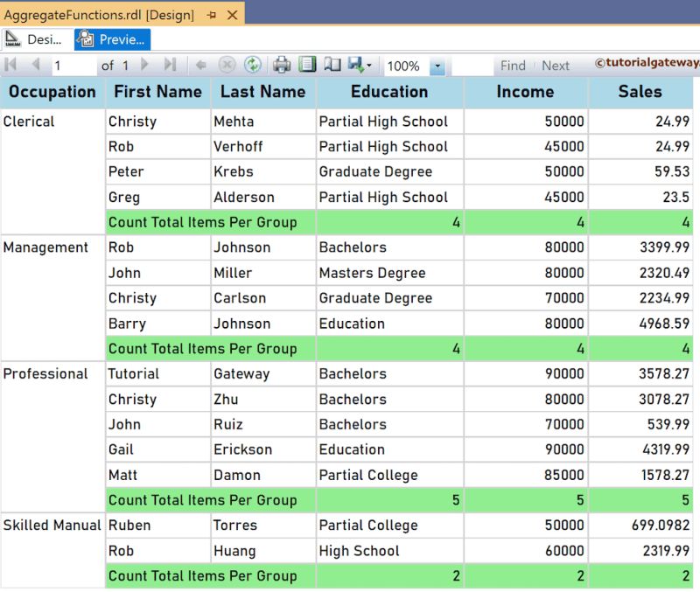Click sales value 539.99
The image size is (700, 592).
coord(640,424)
